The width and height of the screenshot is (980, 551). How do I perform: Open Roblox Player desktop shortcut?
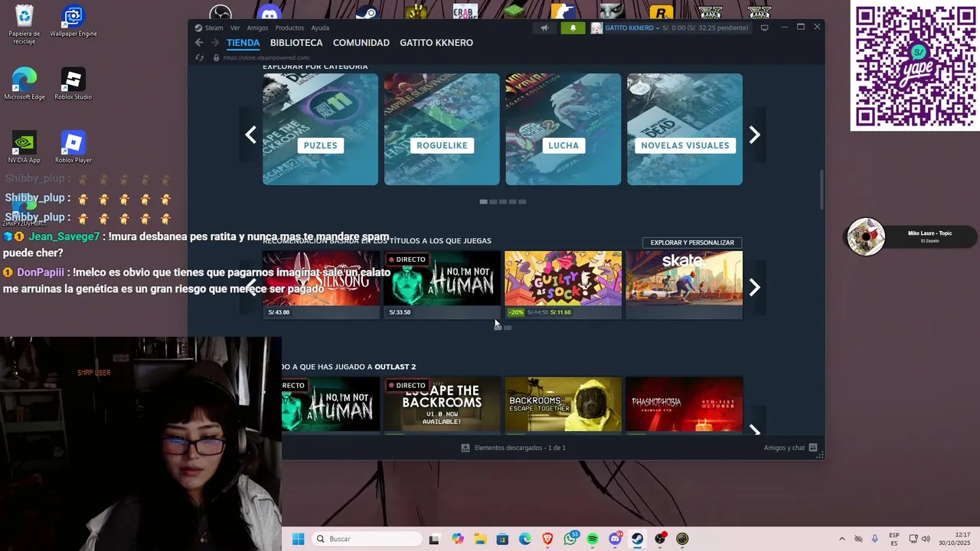point(73,147)
